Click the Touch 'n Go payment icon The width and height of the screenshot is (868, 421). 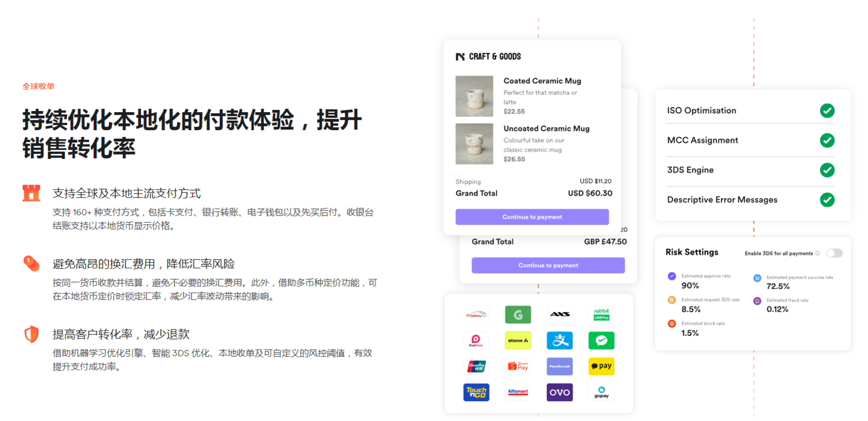click(x=476, y=392)
